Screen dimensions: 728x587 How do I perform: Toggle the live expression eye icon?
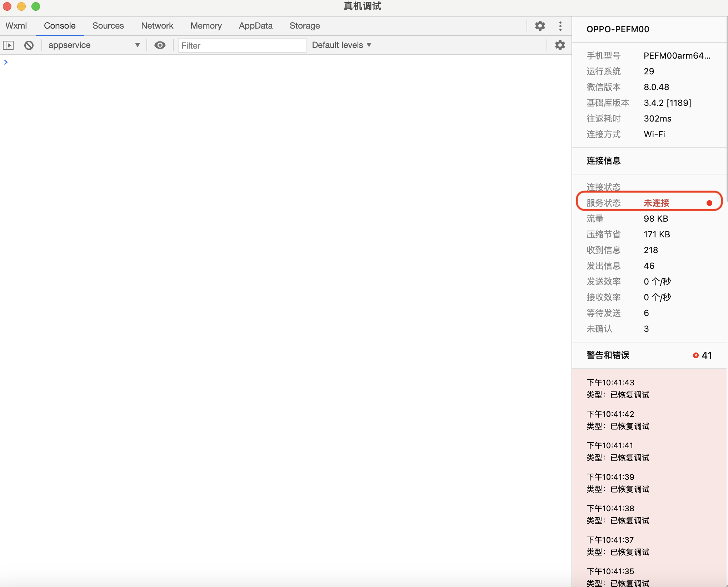tap(160, 45)
